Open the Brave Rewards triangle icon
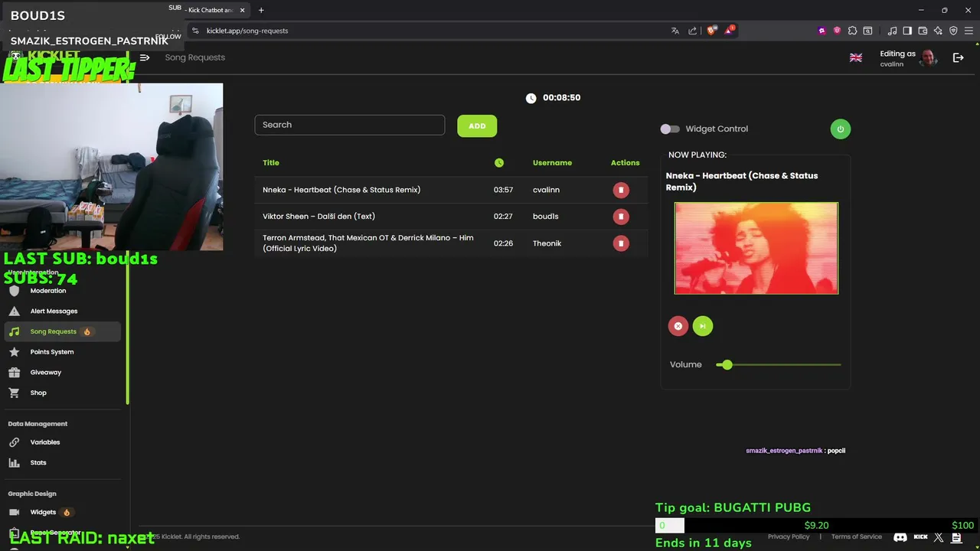The width and height of the screenshot is (980, 551). (x=729, y=31)
